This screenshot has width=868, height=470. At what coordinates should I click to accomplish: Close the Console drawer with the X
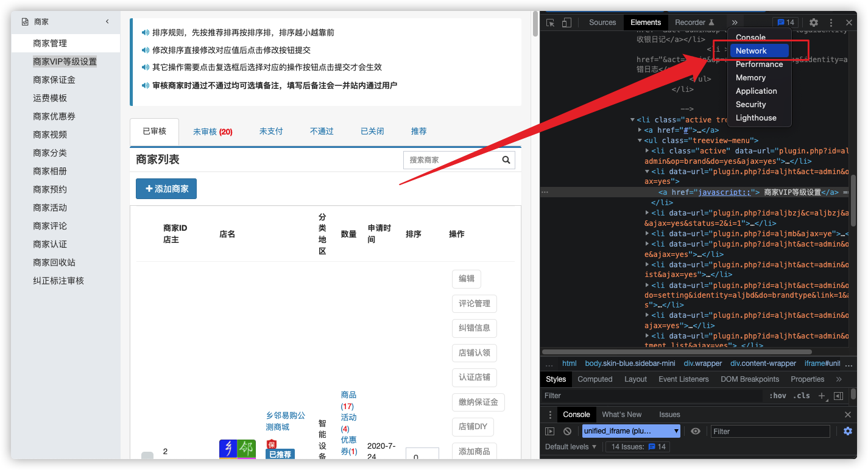point(848,415)
